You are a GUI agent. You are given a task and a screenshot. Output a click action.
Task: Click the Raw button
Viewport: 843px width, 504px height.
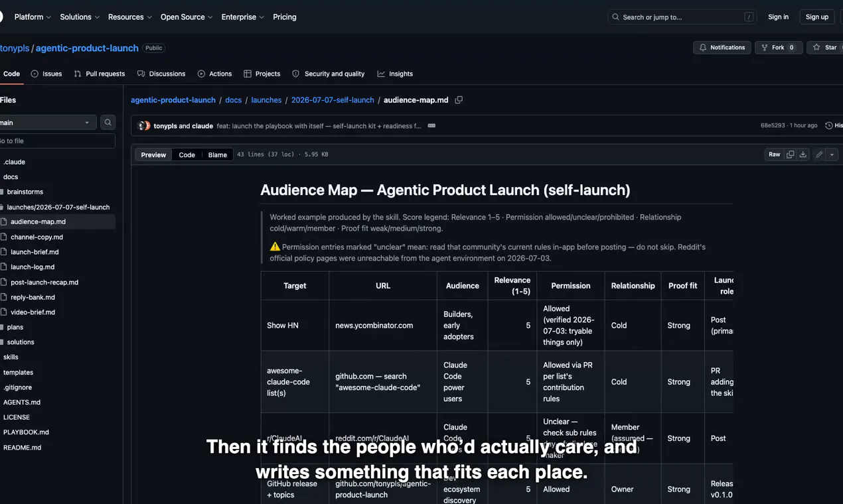coord(774,155)
